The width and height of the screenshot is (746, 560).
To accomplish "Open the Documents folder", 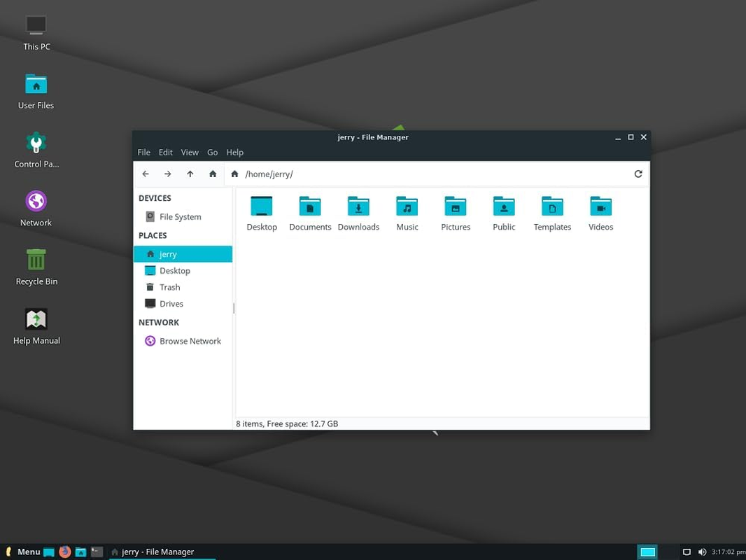I will tap(309, 210).
